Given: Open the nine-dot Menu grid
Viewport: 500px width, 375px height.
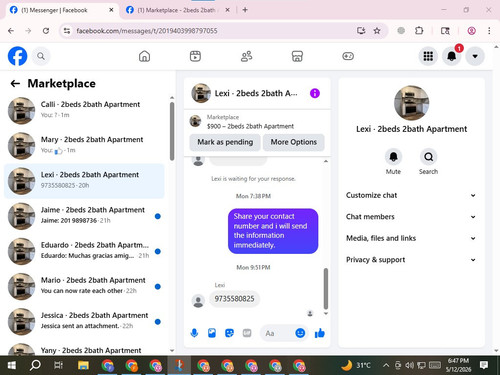Looking at the screenshot, I should [428, 56].
